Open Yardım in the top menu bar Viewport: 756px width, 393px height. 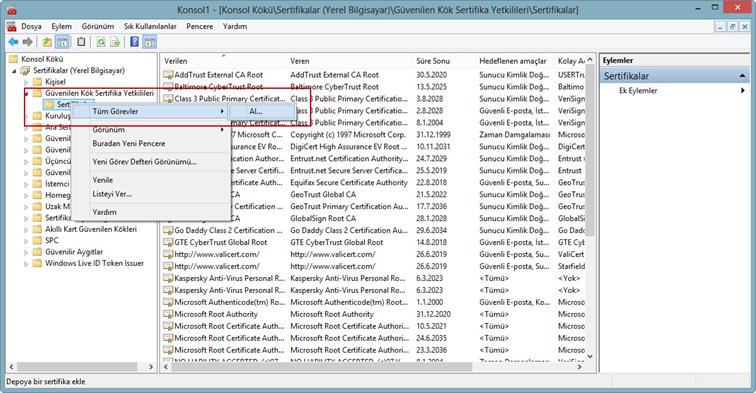point(235,27)
